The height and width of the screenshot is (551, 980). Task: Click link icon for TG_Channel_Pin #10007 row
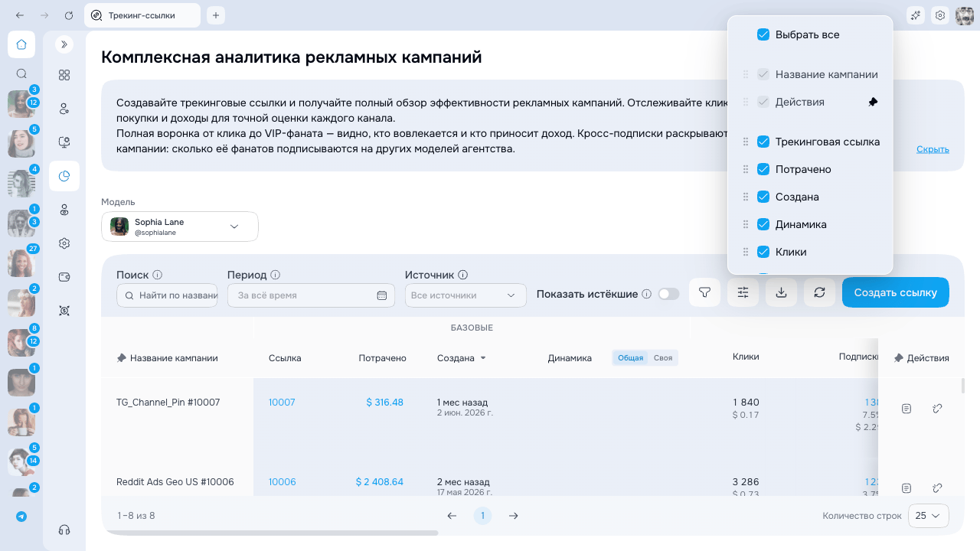pos(937,409)
